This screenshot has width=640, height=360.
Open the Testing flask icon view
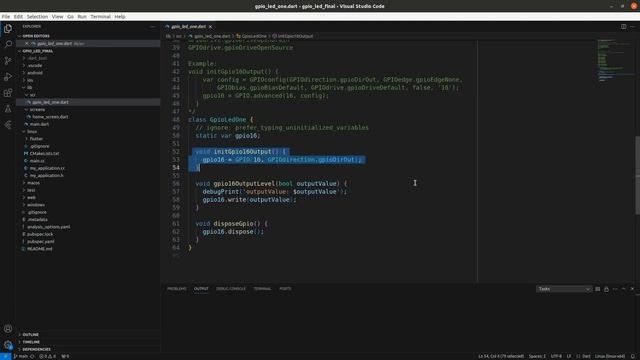pyautogui.click(x=8, y=109)
